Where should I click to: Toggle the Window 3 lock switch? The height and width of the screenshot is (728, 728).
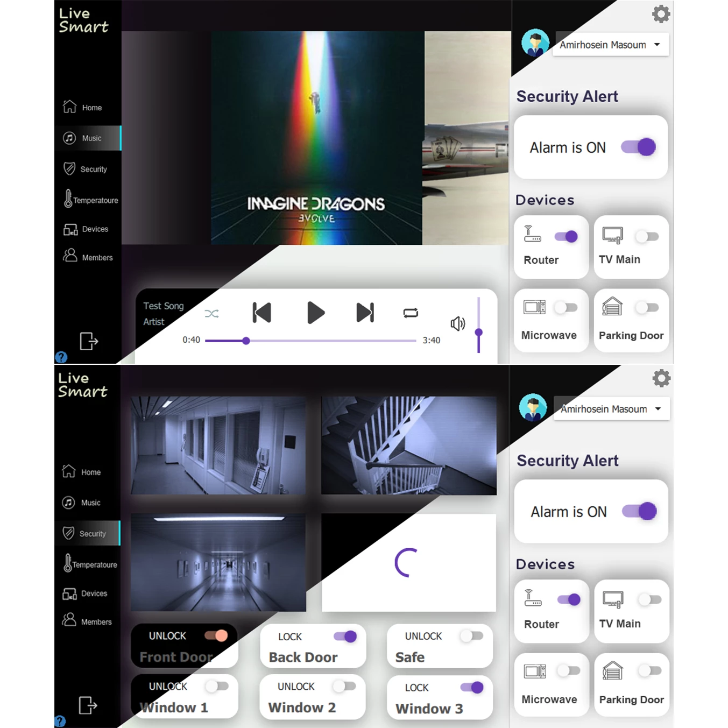(x=472, y=687)
